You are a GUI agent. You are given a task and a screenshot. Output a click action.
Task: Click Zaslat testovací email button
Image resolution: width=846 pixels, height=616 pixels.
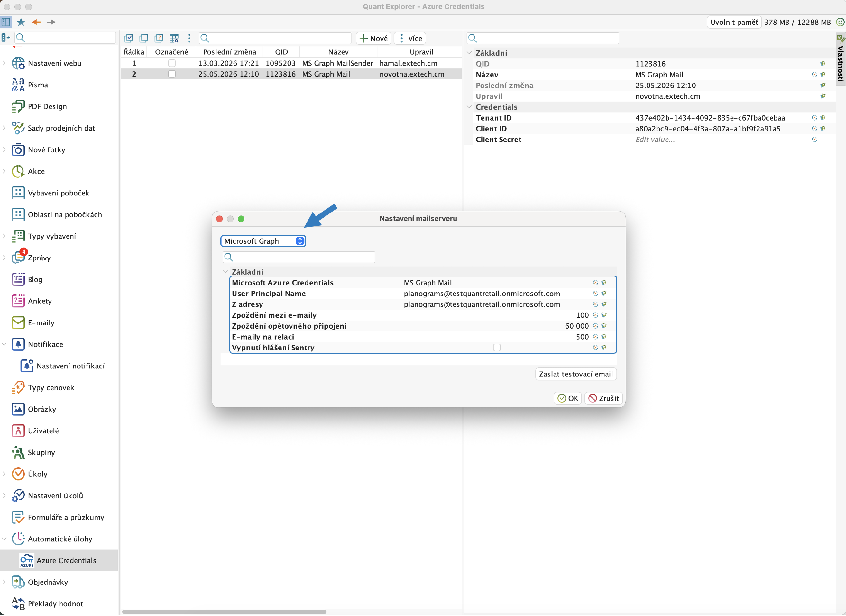point(576,374)
